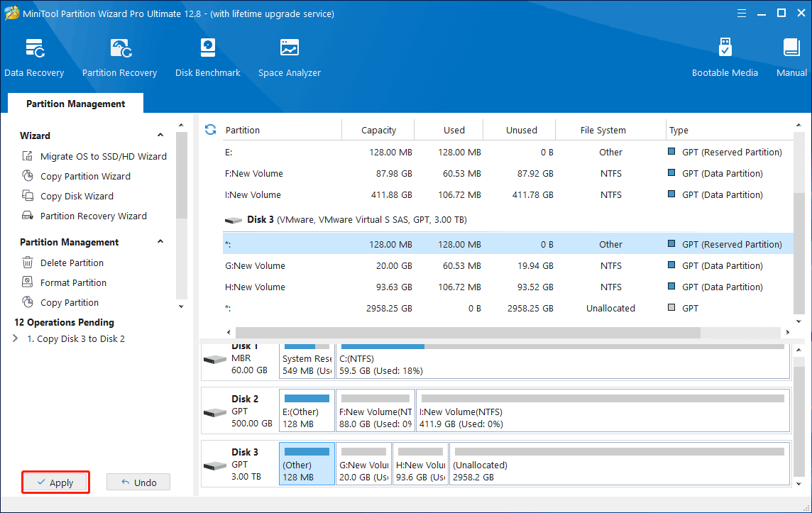Image resolution: width=812 pixels, height=513 pixels.
Task: Click the Format Partition icon
Action: [28, 282]
